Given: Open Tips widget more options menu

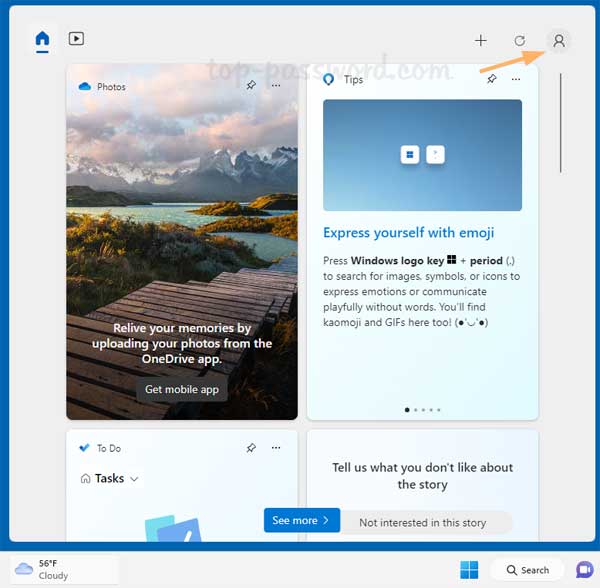Looking at the screenshot, I should tap(517, 79).
